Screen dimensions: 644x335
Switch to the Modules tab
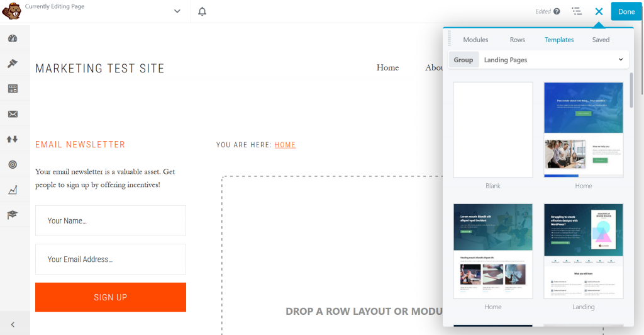475,40
